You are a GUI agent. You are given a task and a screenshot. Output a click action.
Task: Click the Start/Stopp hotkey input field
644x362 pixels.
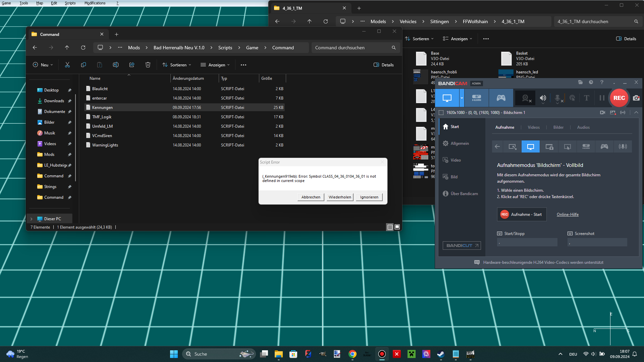(527, 242)
